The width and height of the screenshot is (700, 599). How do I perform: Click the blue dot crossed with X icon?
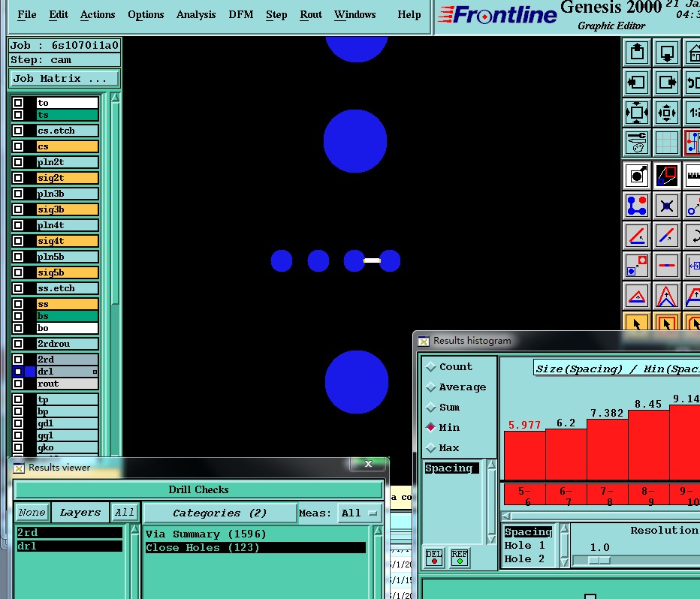pyautogui.click(x=667, y=206)
